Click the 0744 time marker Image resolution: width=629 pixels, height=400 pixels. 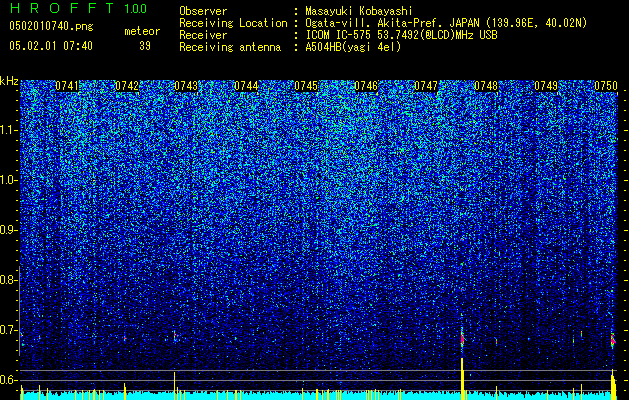tap(246, 86)
